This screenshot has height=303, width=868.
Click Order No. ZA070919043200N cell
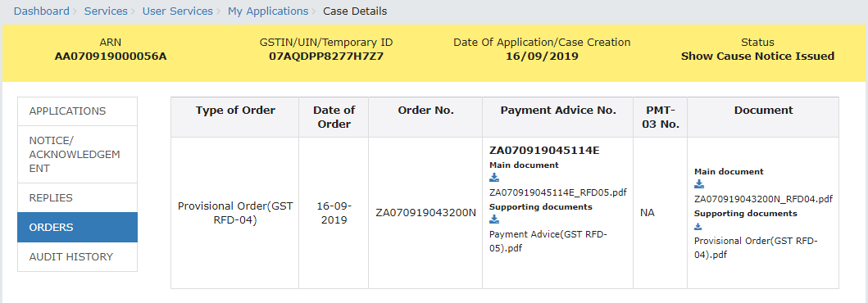[x=425, y=213]
